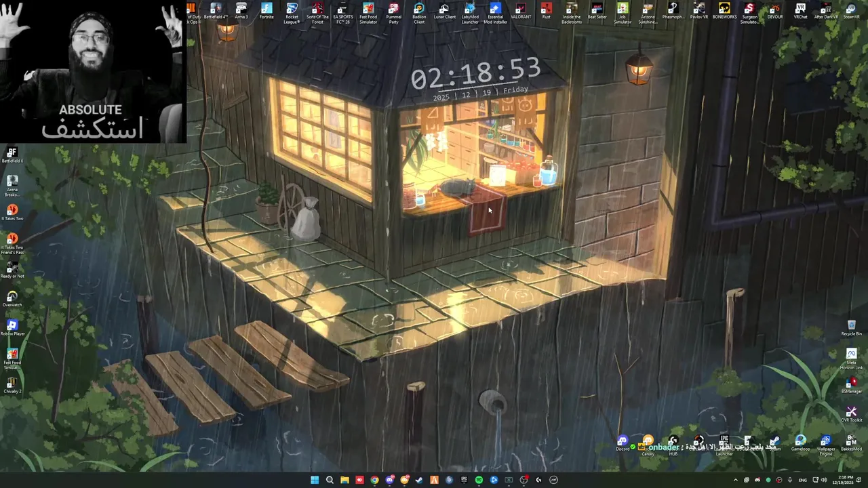The height and width of the screenshot is (488, 868).
Task: Launch Roblox Player shortcut
Action: [x=12, y=328]
